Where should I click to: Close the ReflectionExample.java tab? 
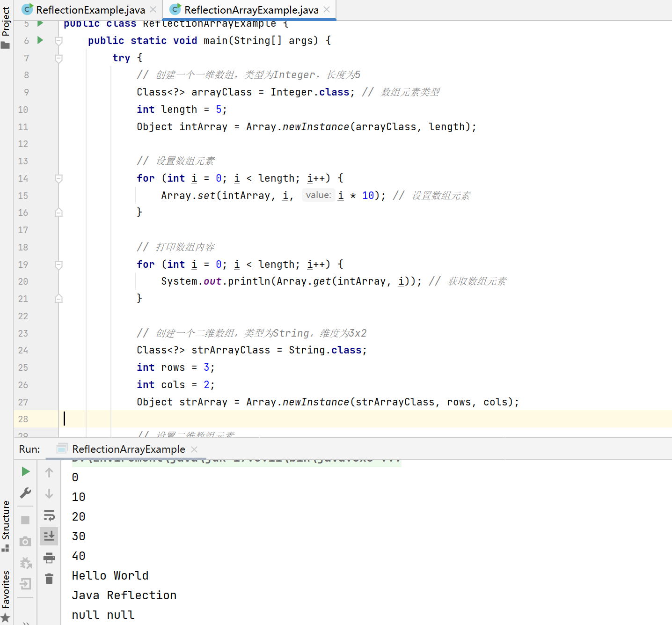pos(153,9)
